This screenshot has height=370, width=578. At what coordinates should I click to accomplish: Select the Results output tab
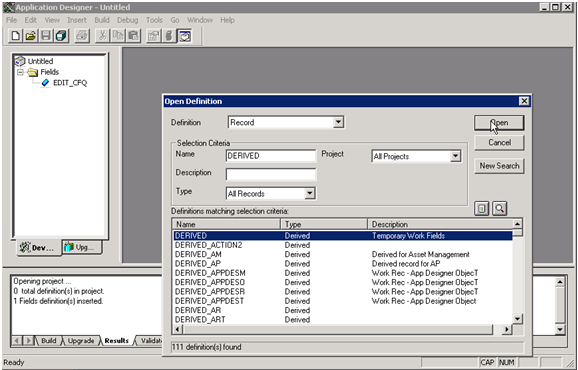pos(116,341)
